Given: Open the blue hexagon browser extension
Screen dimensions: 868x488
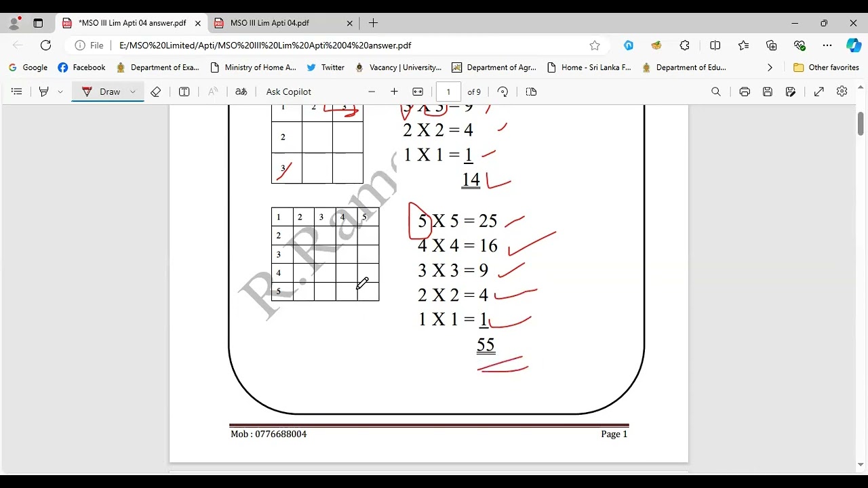Looking at the screenshot, I should (629, 45).
